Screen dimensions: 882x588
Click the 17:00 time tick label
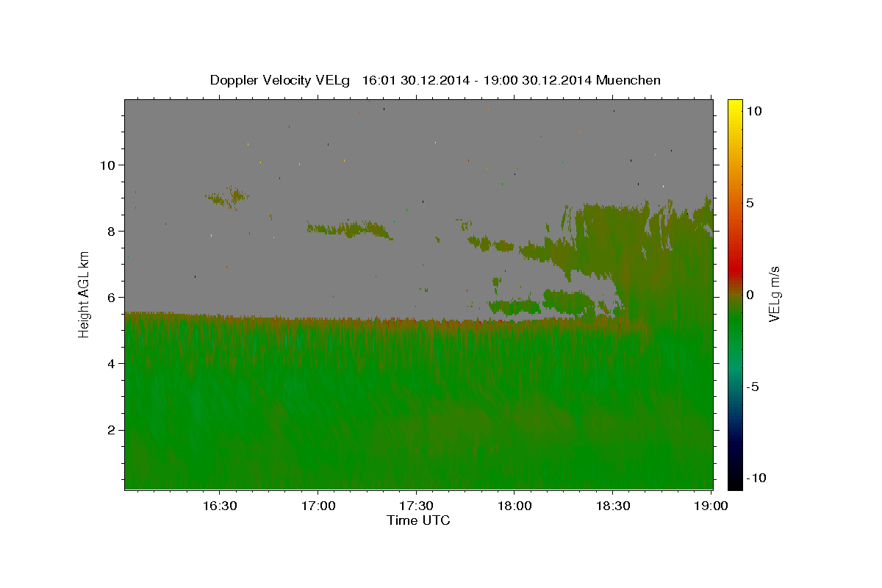318,506
